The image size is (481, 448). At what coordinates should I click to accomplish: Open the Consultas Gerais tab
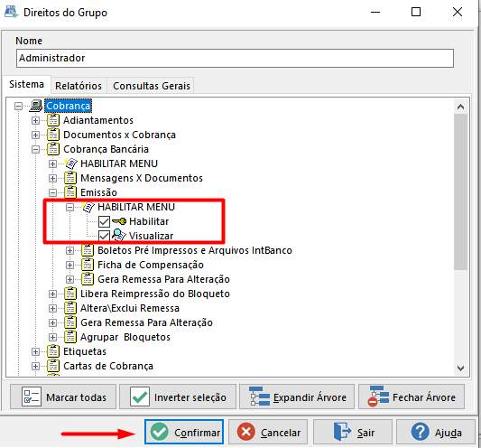pyautogui.click(x=152, y=86)
